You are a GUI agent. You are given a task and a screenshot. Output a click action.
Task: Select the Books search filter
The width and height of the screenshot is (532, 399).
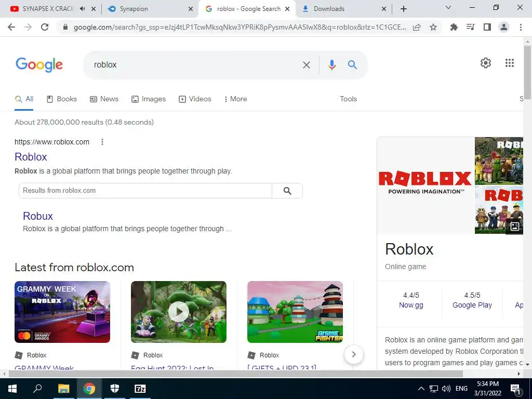coord(62,99)
